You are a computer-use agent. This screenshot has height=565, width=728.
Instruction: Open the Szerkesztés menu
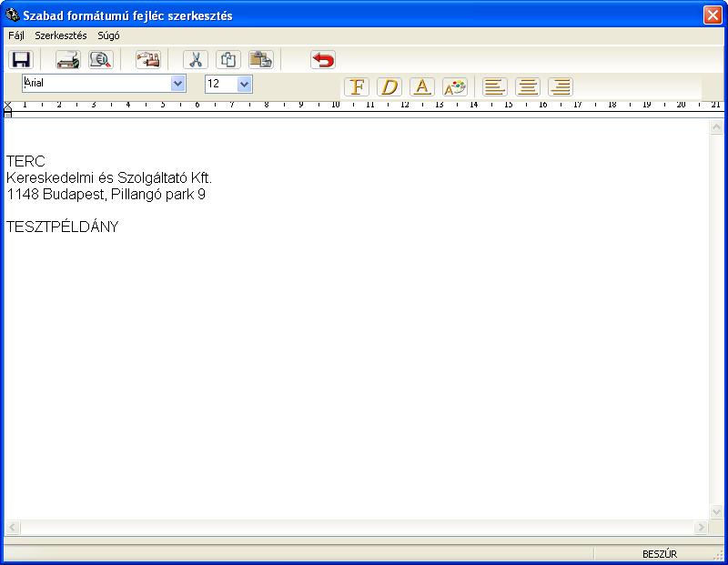(x=61, y=35)
